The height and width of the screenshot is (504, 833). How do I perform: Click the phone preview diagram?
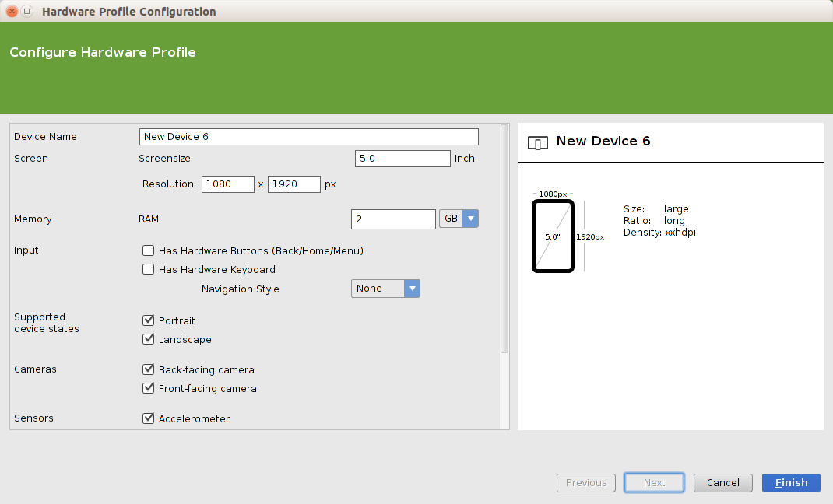(553, 236)
